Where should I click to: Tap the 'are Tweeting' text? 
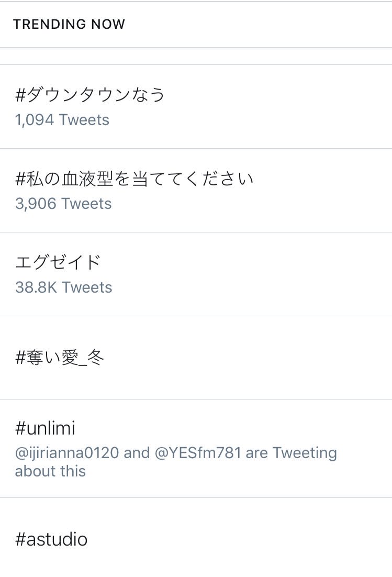coord(291,453)
